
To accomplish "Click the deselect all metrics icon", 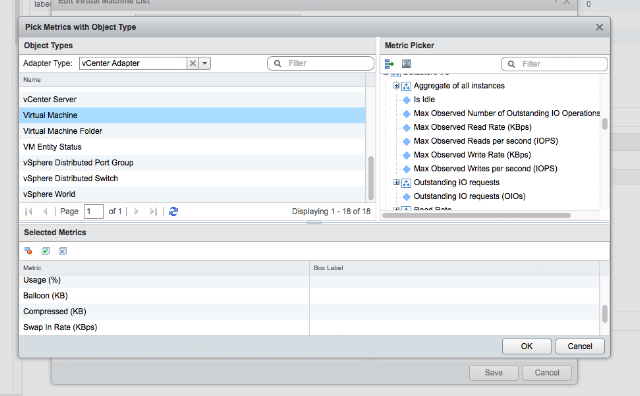I will [62, 251].
